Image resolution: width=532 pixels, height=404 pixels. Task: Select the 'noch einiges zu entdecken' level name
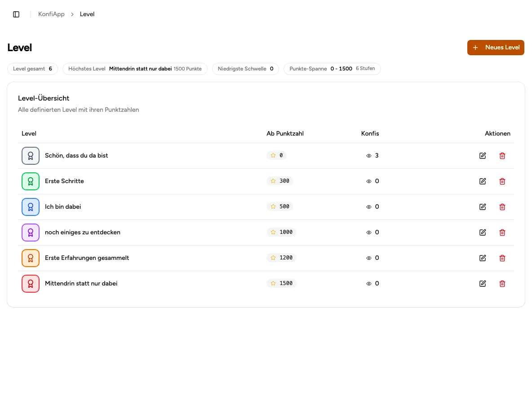[x=83, y=233]
